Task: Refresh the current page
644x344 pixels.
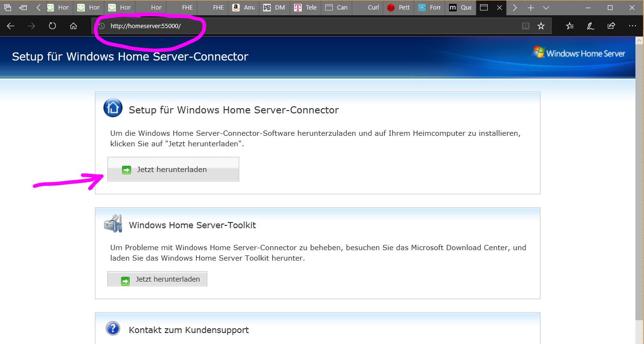Action: click(52, 26)
